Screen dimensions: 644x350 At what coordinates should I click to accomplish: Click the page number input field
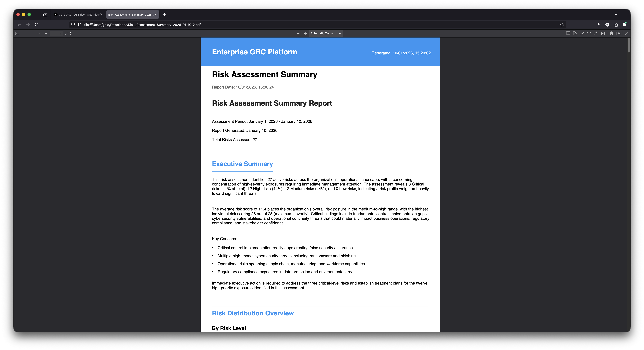57,33
